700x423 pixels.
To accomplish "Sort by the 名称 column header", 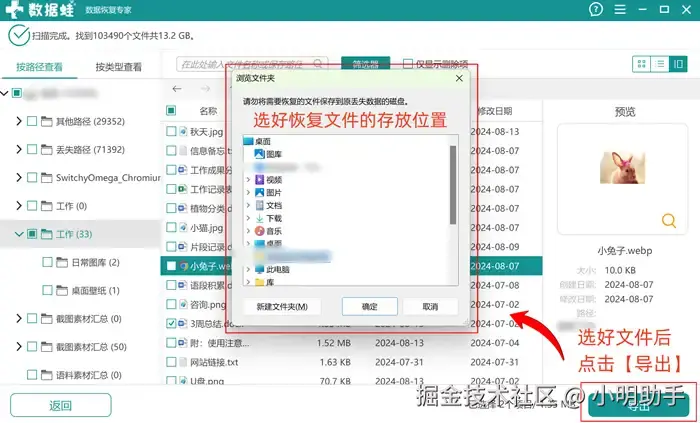I will point(208,111).
